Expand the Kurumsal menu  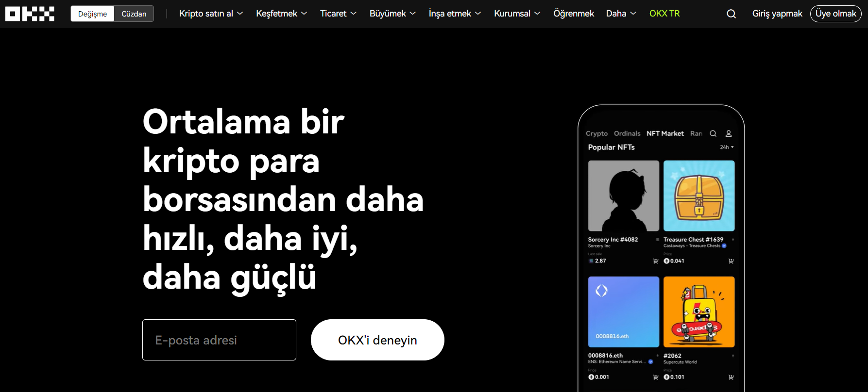pyautogui.click(x=517, y=14)
